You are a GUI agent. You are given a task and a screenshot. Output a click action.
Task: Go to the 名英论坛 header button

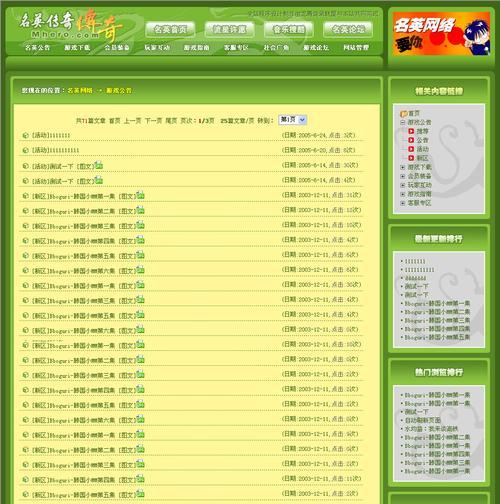pyautogui.click(x=348, y=30)
